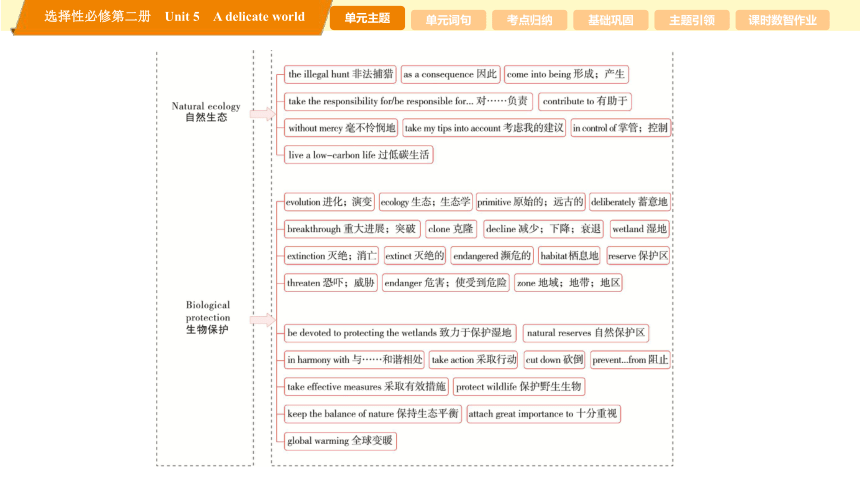Click the word 'endanger 危害；使受到危险'
This screenshot has width=860, height=484.
(445, 283)
